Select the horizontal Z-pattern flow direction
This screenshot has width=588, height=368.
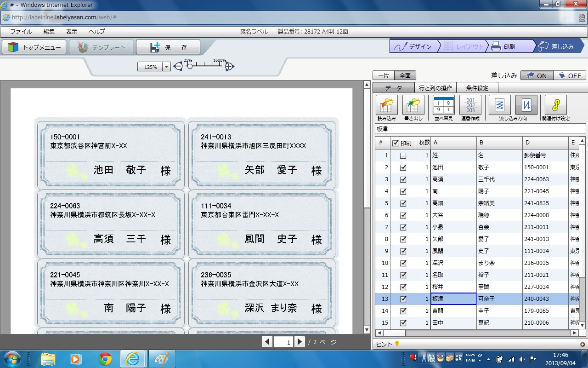(499, 105)
